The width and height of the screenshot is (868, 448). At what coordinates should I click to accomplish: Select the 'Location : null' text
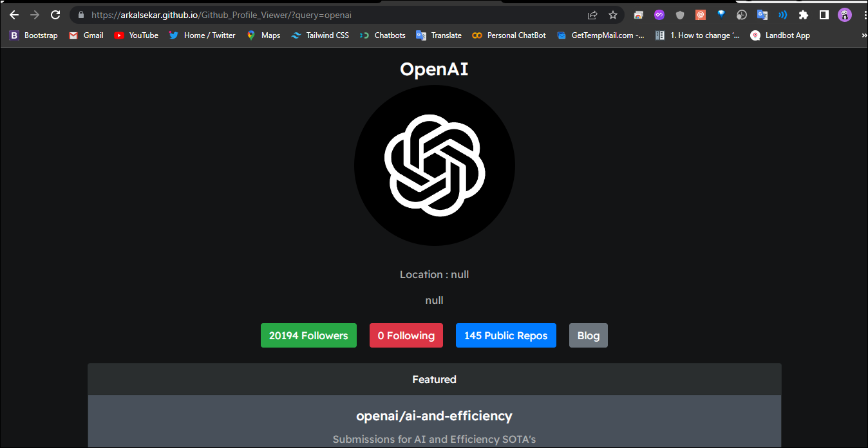point(434,274)
